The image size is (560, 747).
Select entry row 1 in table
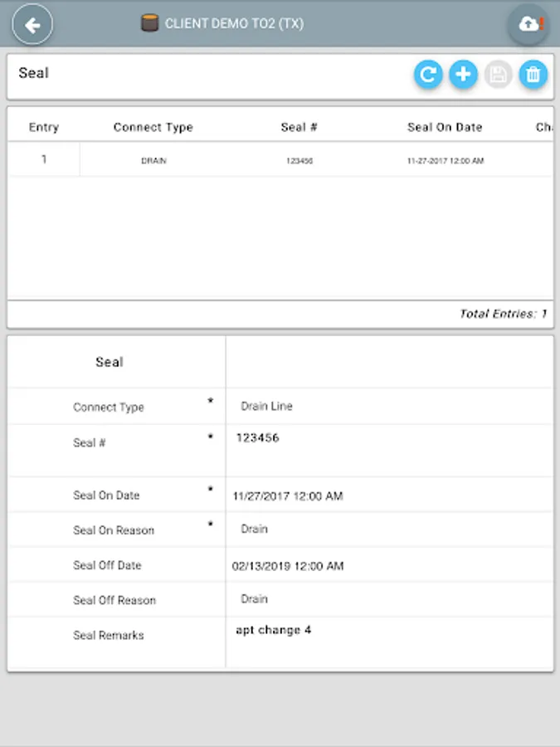[x=280, y=160]
